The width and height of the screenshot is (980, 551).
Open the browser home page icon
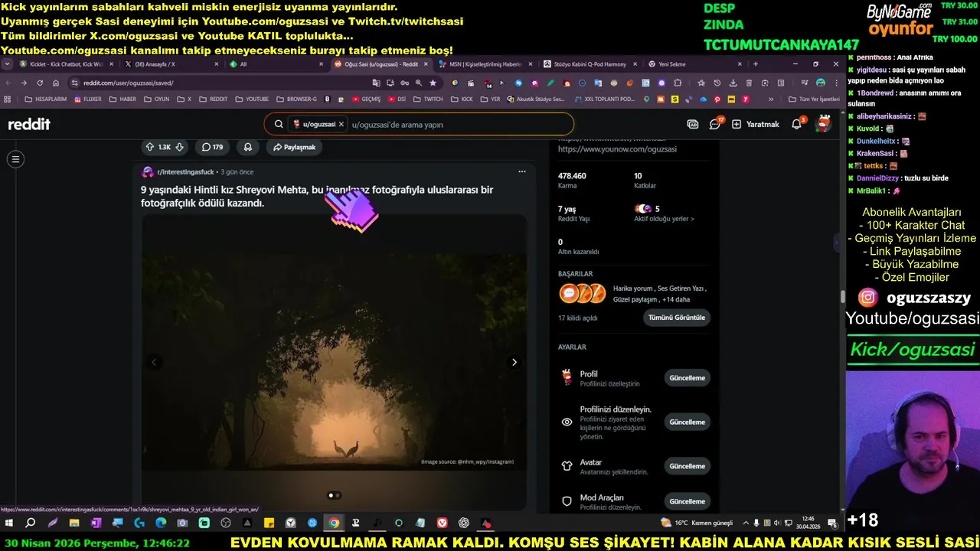[x=55, y=83]
